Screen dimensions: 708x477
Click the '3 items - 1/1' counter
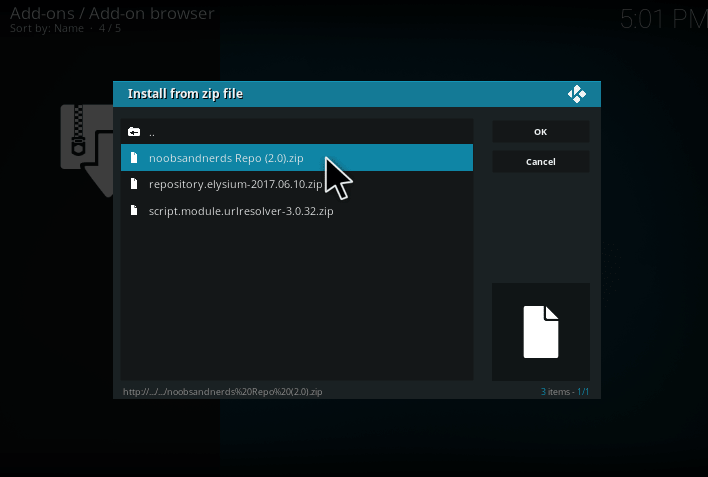pos(565,392)
